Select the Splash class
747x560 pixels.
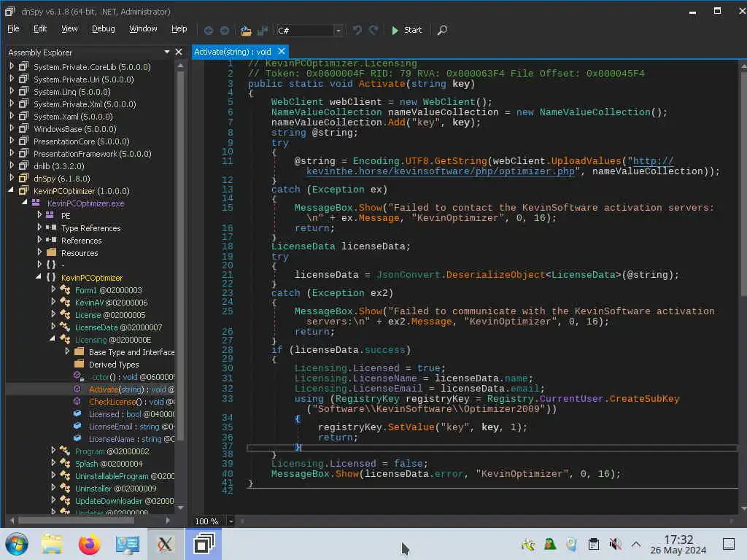click(109, 463)
